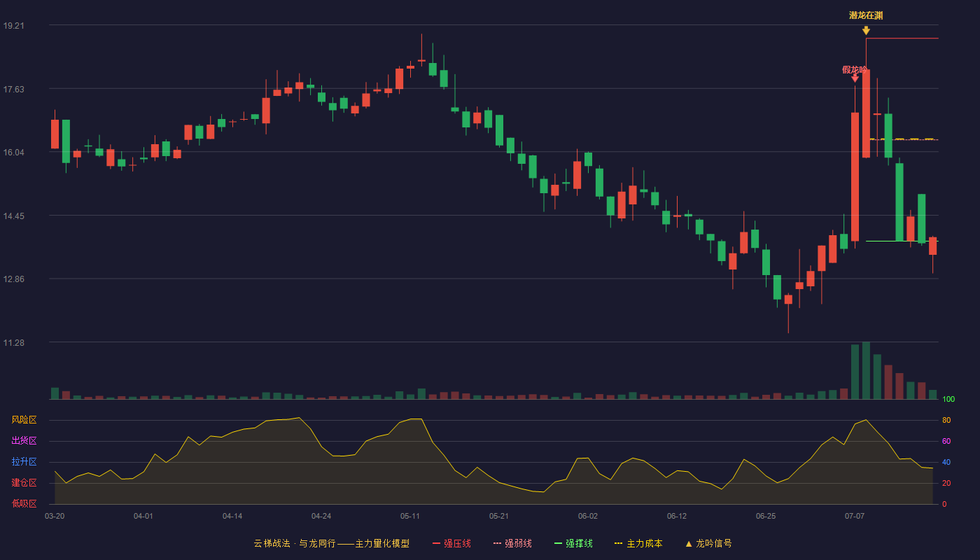Click the 04-01 date label
980x560 pixels.
(143, 516)
